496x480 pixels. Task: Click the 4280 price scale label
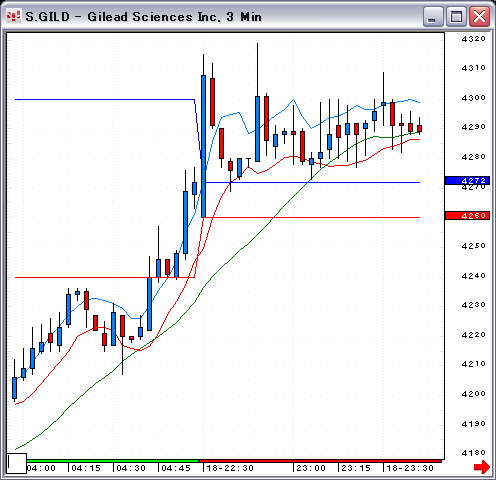pos(473,157)
